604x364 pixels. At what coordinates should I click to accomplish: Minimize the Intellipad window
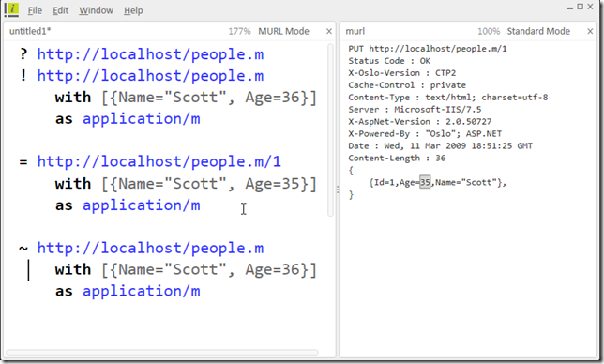570,8
